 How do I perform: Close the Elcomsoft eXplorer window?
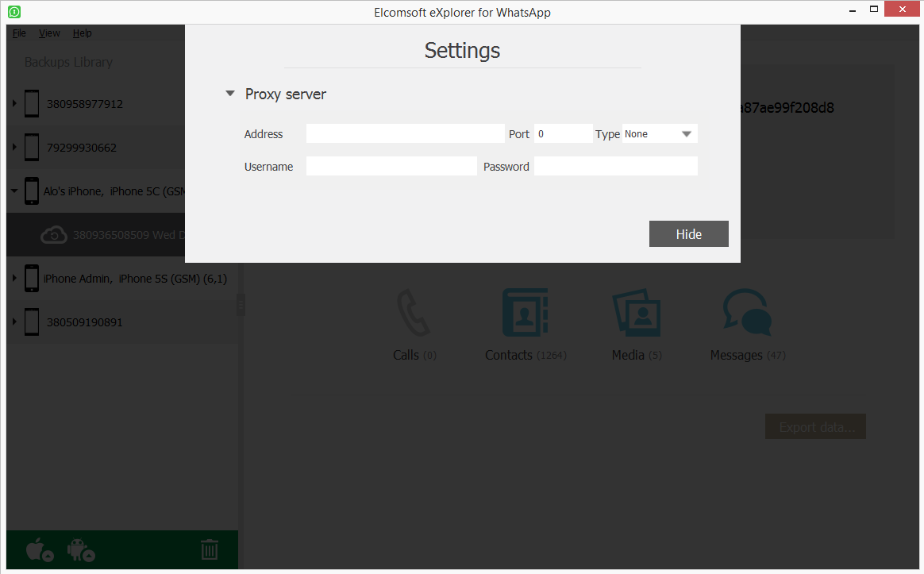tap(903, 10)
